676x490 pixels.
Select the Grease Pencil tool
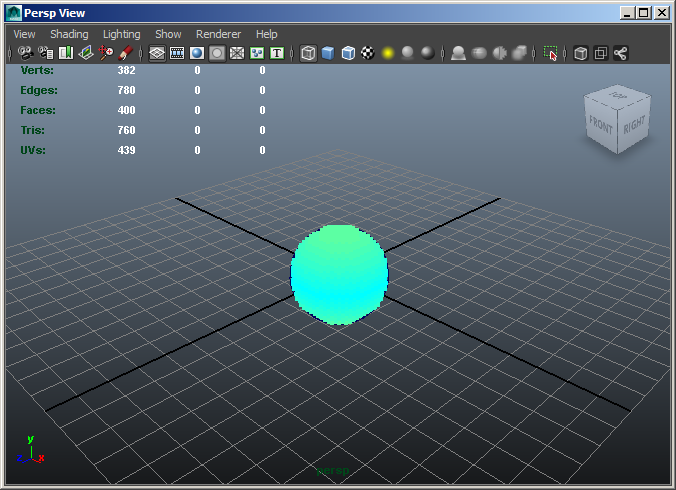(125, 53)
